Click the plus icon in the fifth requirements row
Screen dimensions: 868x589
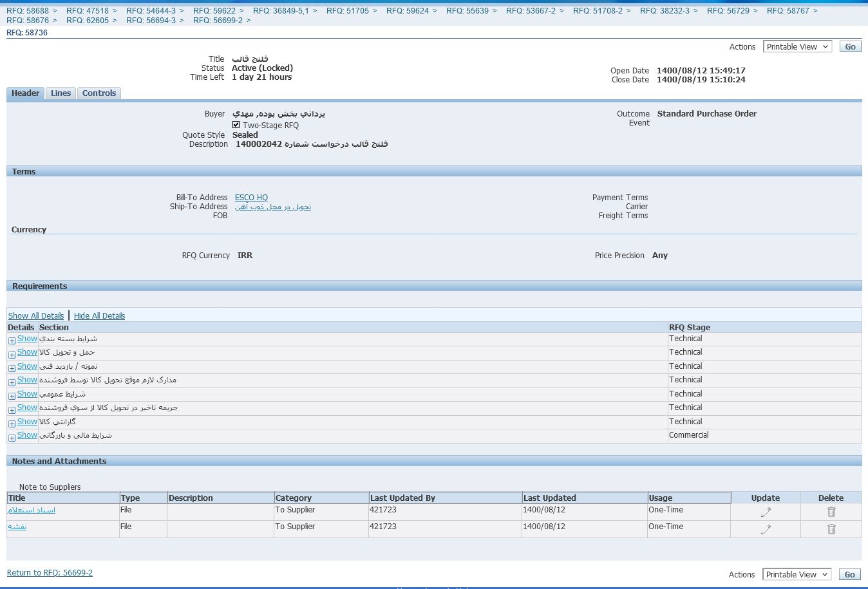pos(12,396)
